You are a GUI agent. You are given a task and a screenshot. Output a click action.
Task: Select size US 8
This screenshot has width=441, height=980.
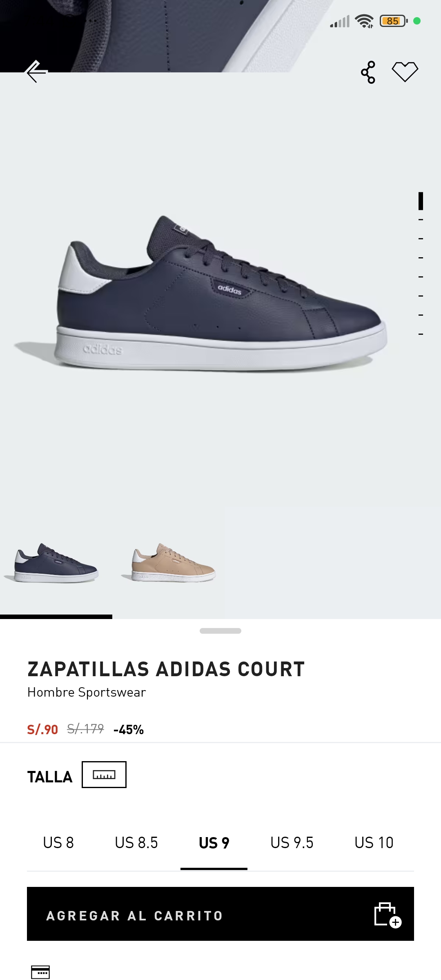point(58,843)
